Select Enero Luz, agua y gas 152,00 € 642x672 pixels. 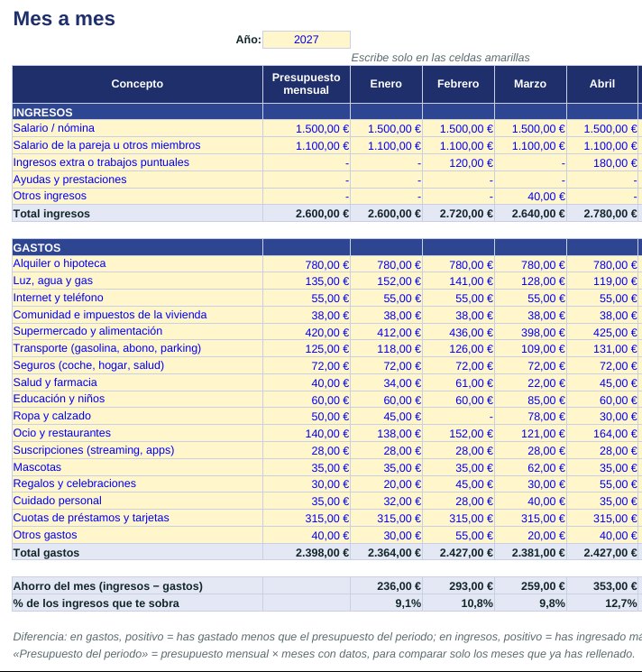(x=386, y=281)
